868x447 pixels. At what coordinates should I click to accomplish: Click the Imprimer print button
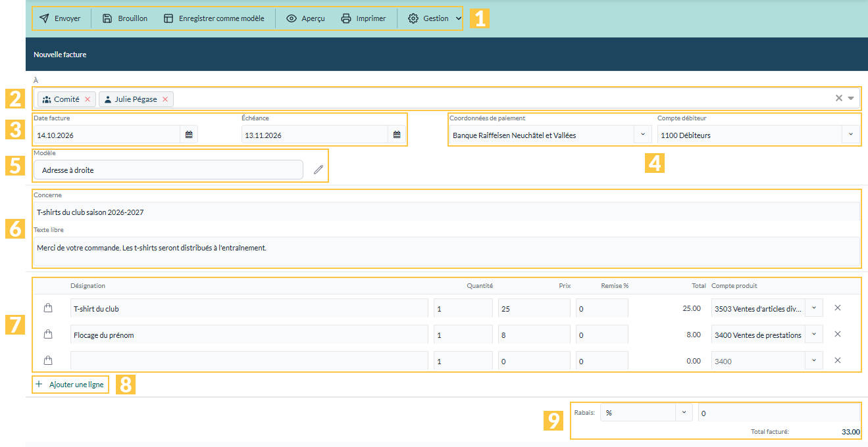click(x=363, y=18)
